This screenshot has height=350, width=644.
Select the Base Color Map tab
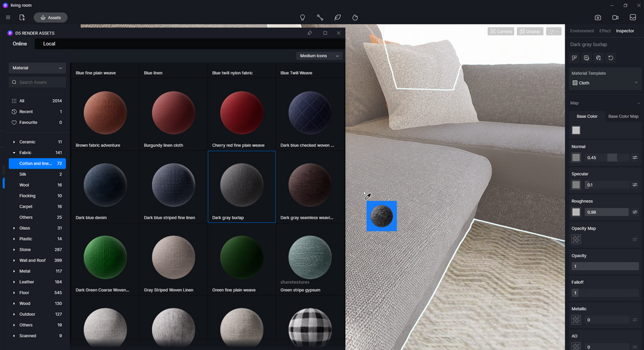pos(623,117)
